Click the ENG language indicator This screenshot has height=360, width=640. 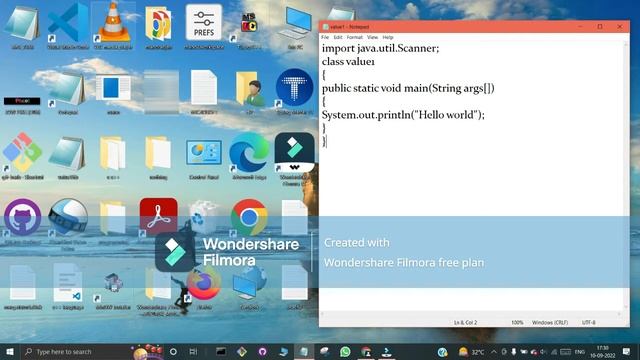coord(580,351)
